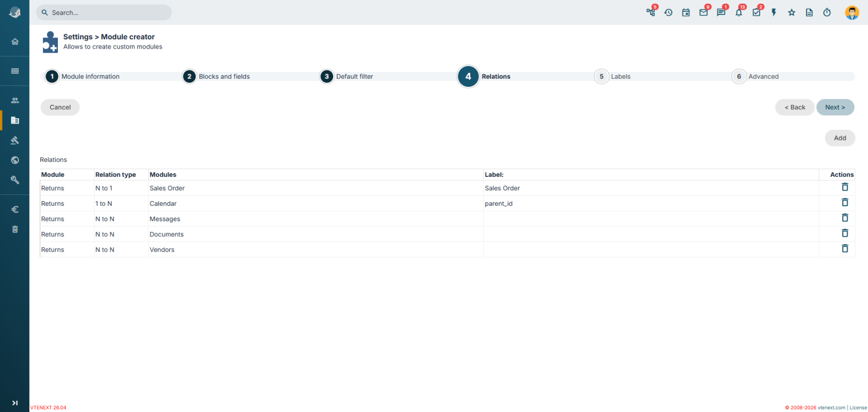Go to step 6 Advanced
Viewport: 868px width, 412px height.
755,77
